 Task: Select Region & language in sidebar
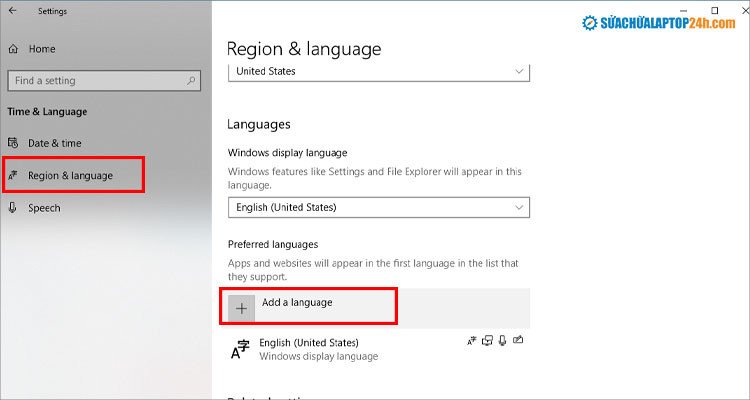point(70,176)
